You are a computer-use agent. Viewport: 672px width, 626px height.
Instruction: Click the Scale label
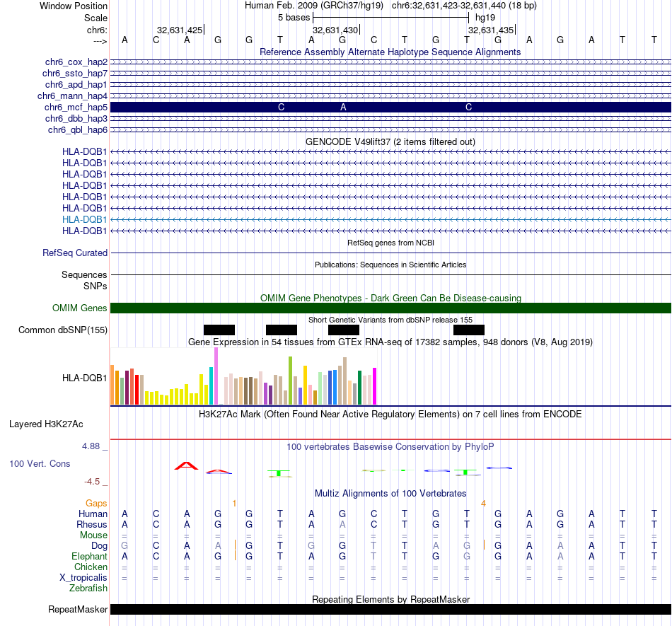[x=96, y=18]
